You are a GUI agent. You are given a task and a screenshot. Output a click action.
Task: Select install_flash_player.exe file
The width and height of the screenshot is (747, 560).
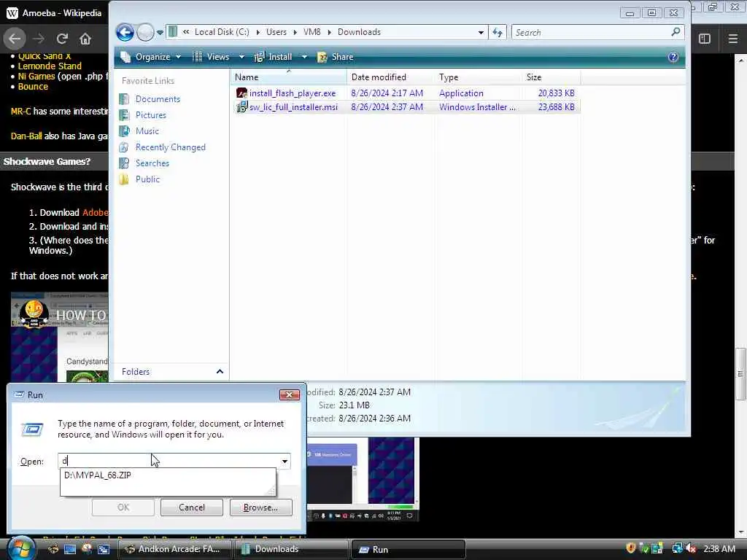click(292, 93)
